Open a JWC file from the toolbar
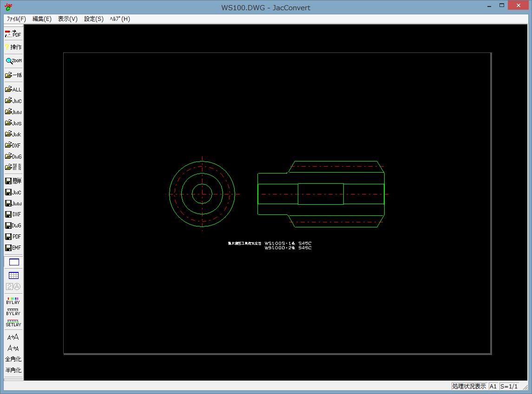This screenshot has height=394, width=532. (13, 101)
